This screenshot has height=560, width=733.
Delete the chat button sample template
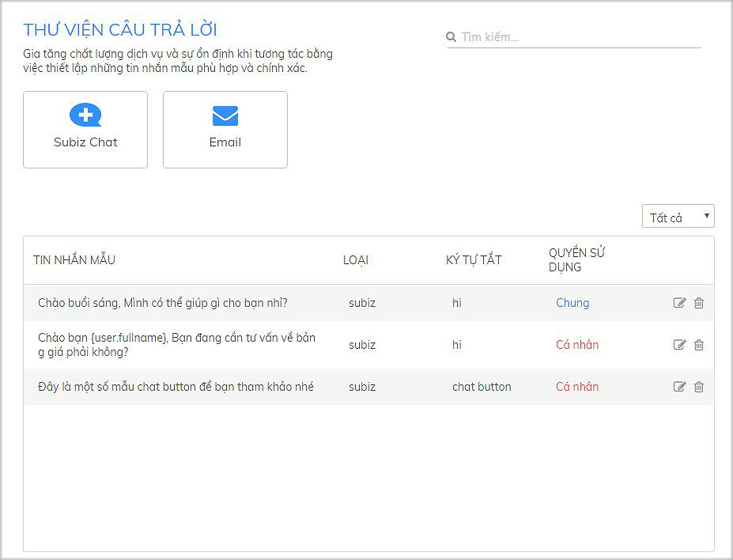(699, 387)
